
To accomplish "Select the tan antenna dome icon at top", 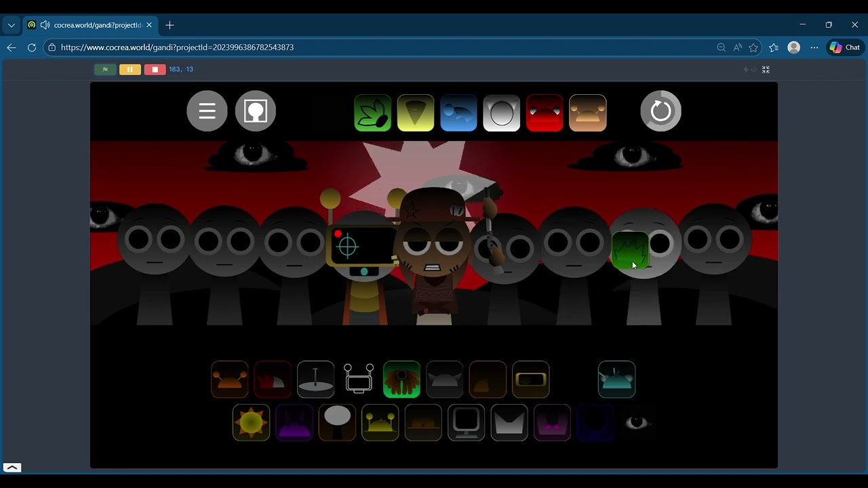I will pyautogui.click(x=587, y=113).
